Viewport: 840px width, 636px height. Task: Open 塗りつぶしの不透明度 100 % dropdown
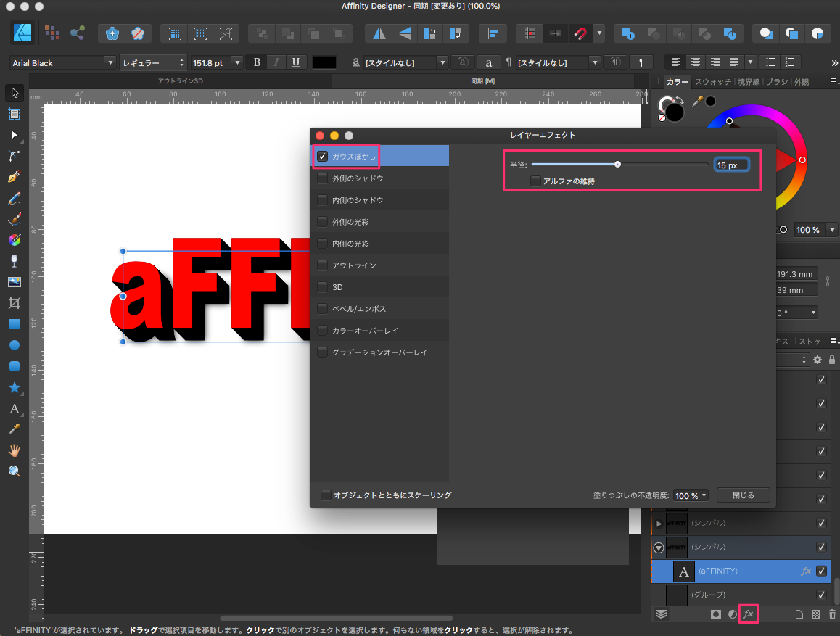[691, 496]
